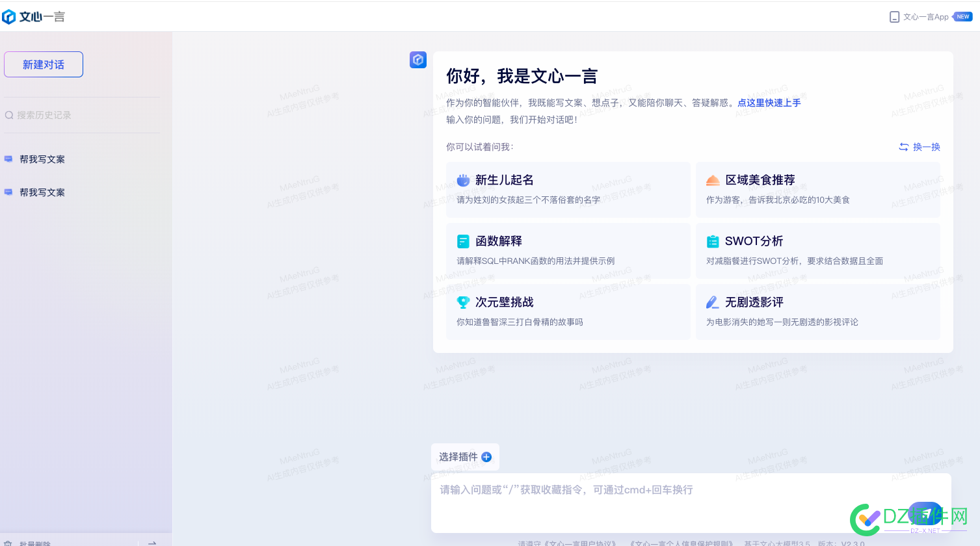
Task: Click the 无剧透影评 pen icon
Action: pos(713,302)
